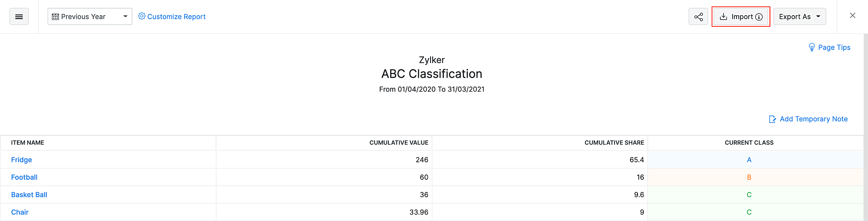Click the Page Tips lightbulb icon
The height and width of the screenshot is (221, 868).
(x=812, y=47)
